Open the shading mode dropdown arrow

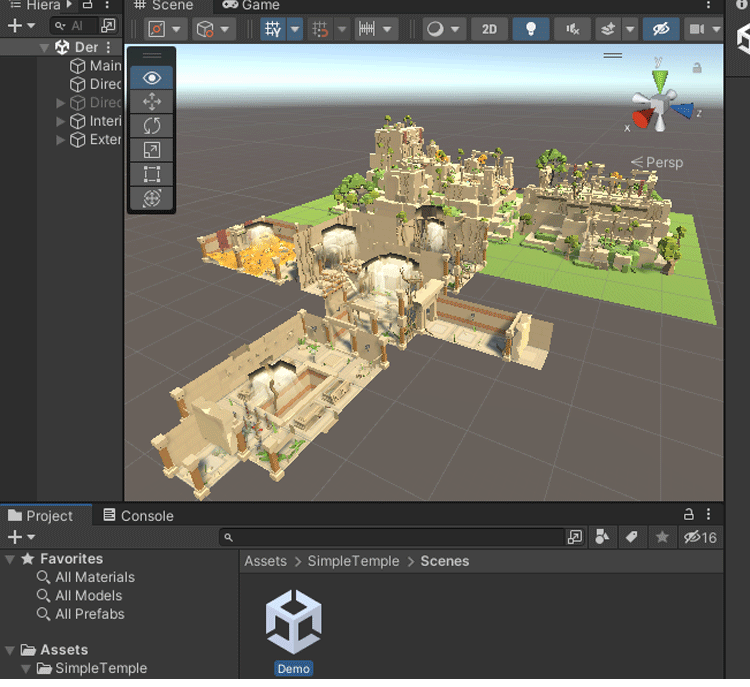coord(455,29)
